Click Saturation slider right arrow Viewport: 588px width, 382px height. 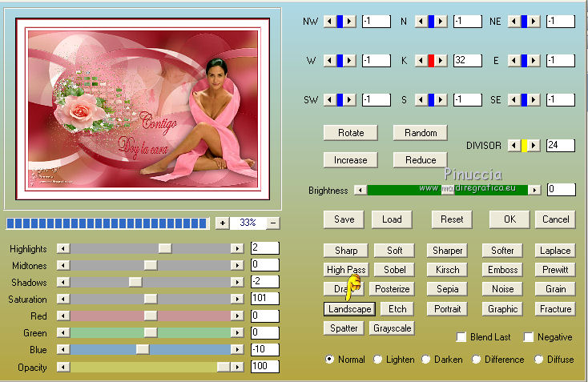click(x=237, y=299)
